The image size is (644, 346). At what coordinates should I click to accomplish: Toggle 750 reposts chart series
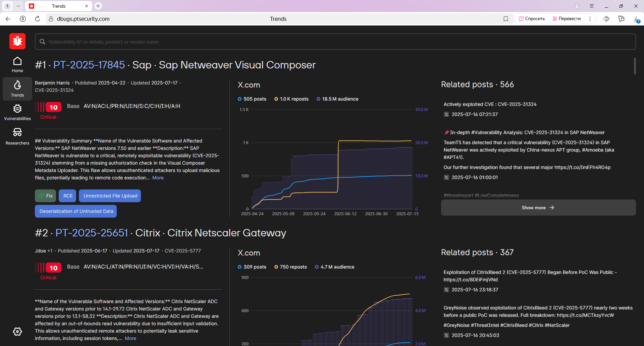pyautogui.click(x=290, y=267)
